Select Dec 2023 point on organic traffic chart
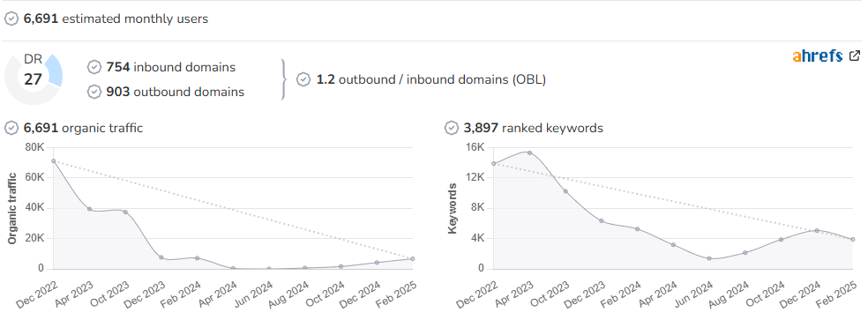 pos(161,257)
